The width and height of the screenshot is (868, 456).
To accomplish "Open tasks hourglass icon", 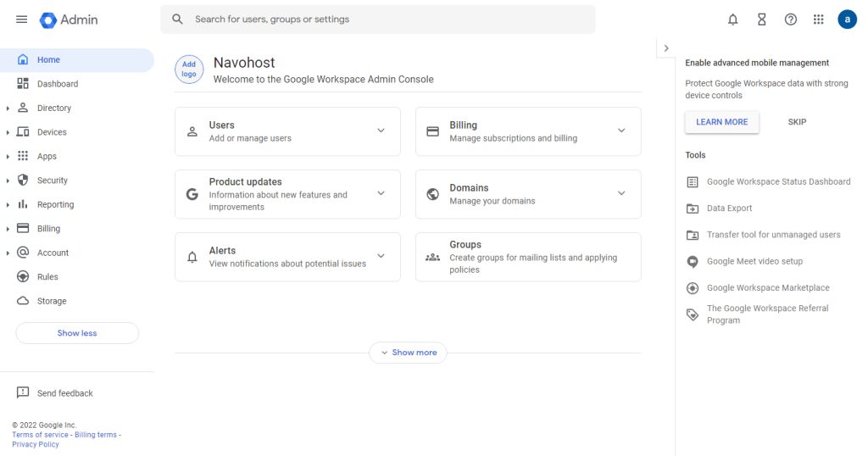I will coord(762,20).
